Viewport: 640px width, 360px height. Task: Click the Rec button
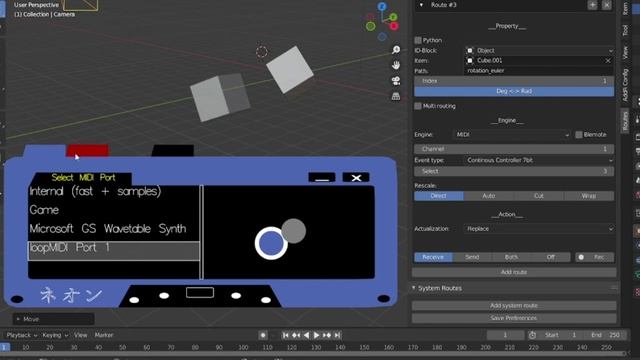[594, 257]
